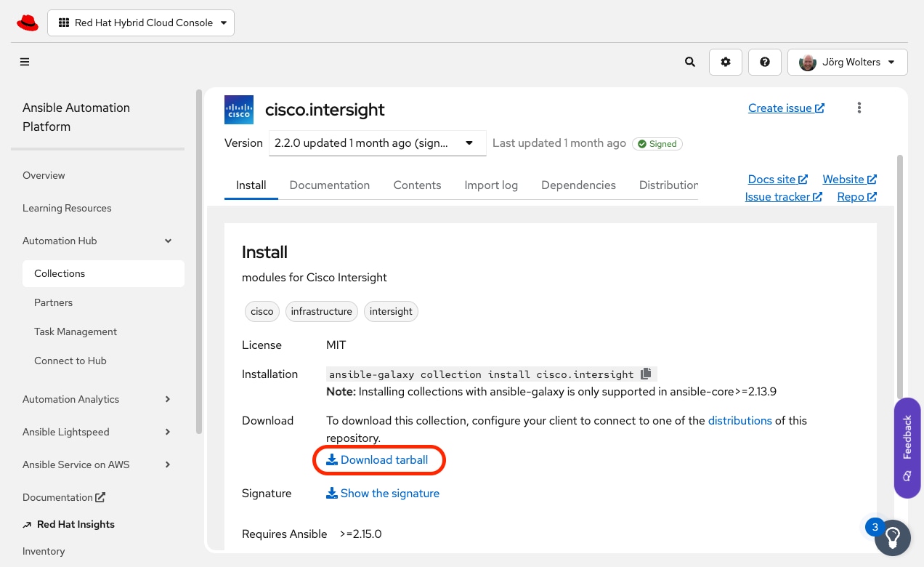Open the search magnifier icon

pyautogui.click(x=690, y=62)
